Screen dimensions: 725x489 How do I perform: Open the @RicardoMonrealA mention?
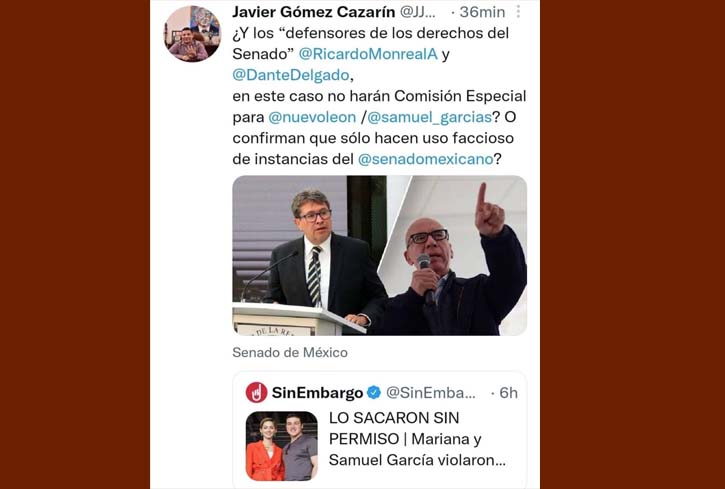point(368,54)
